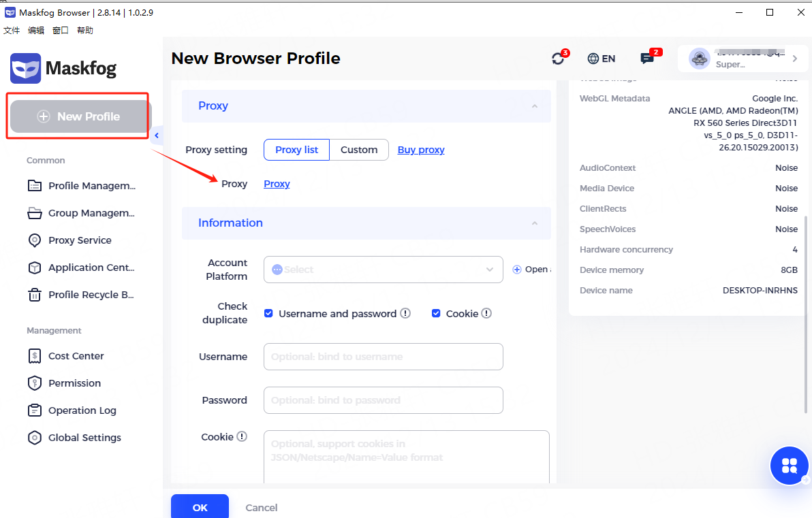Open the 文件 menu
Viewport: 812px width, 518px height.
coord(12,31)
